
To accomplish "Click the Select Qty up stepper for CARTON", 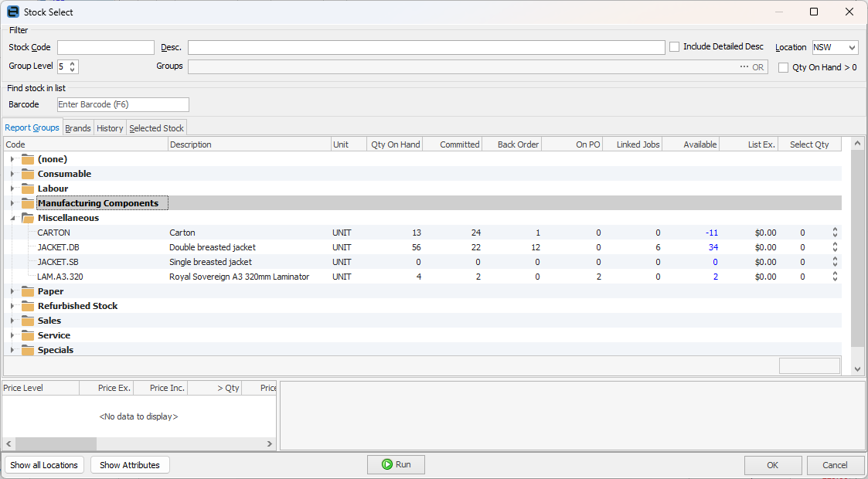I will 834,229.
